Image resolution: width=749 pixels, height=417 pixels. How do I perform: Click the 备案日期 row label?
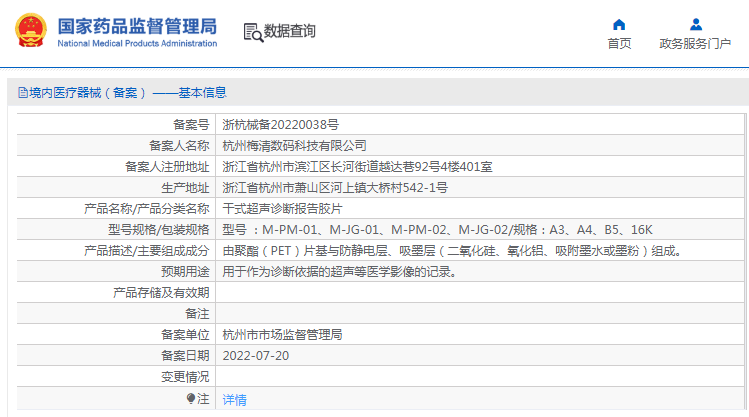click(185, 356)
